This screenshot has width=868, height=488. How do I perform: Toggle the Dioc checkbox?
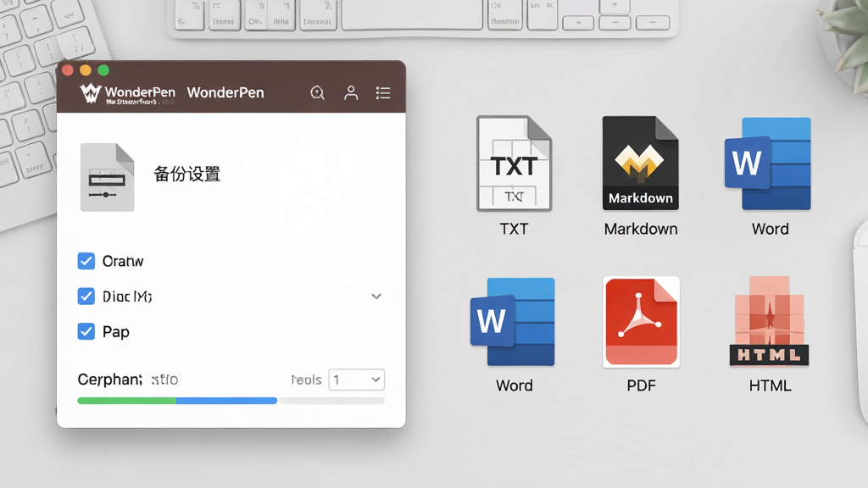point(86,296)
